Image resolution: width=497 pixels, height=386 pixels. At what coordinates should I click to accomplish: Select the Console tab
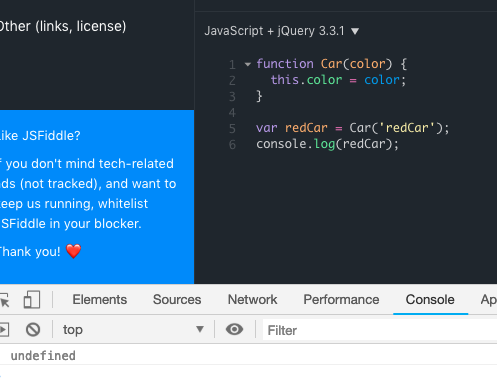coord(430,300)
